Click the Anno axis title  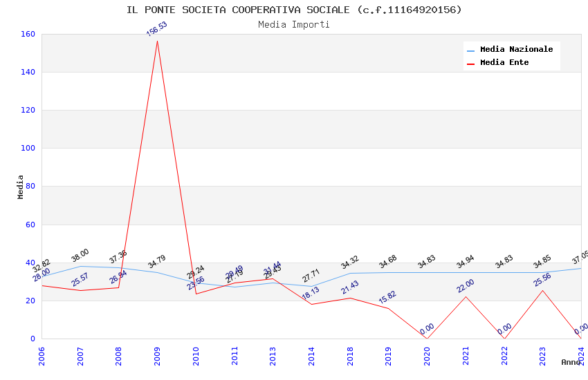pyautogui.click(x=571, y=362)
